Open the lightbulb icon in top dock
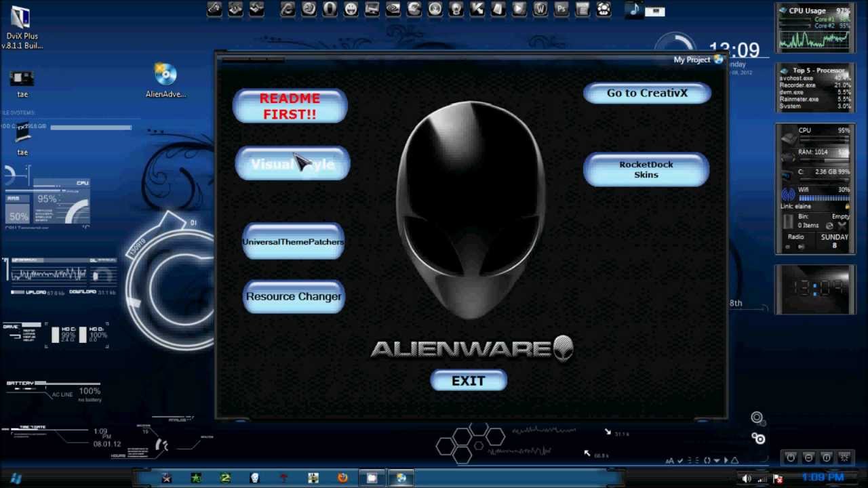The width and height of the screenshot is (868, 488). (x=456, y=9)
